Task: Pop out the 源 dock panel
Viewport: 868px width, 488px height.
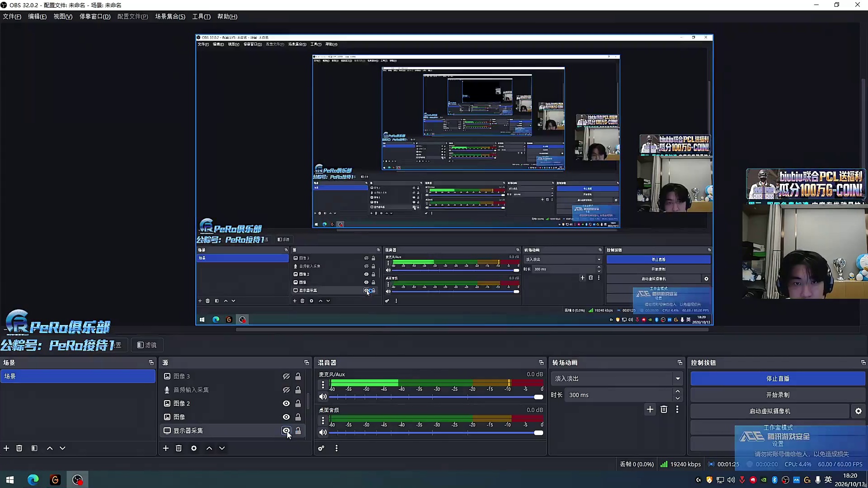Action: click(307, 363)
